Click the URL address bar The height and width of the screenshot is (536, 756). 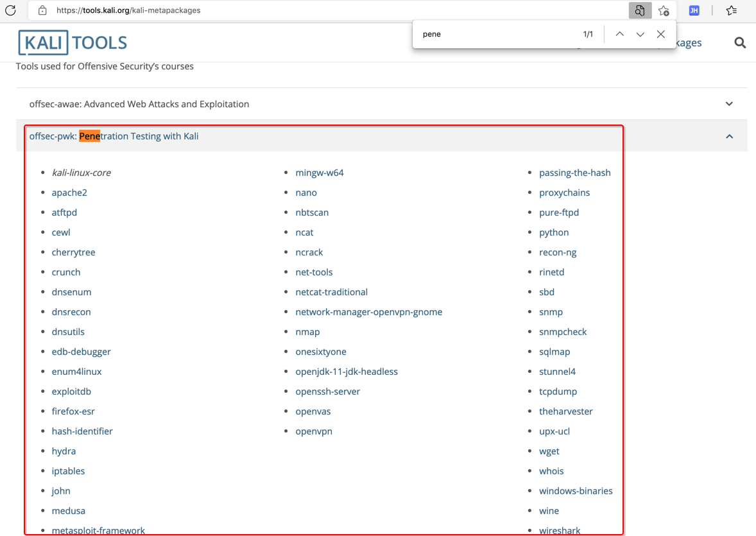coord(328,10)
